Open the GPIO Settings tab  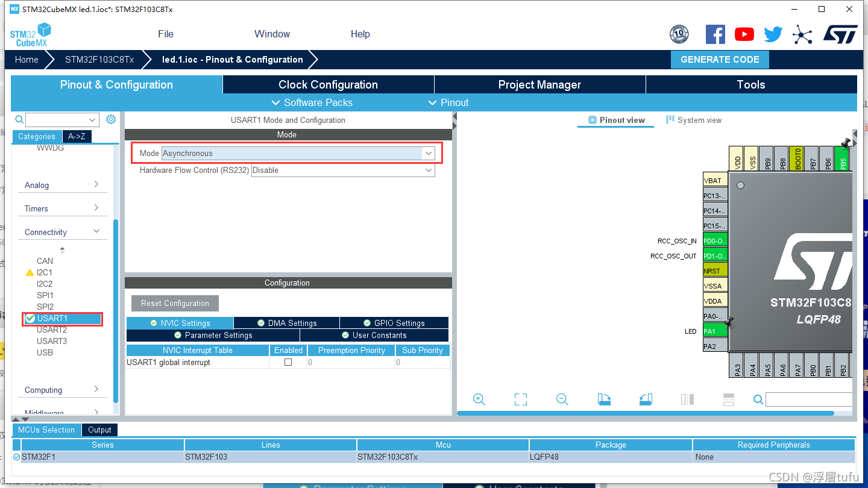(394, 323)
